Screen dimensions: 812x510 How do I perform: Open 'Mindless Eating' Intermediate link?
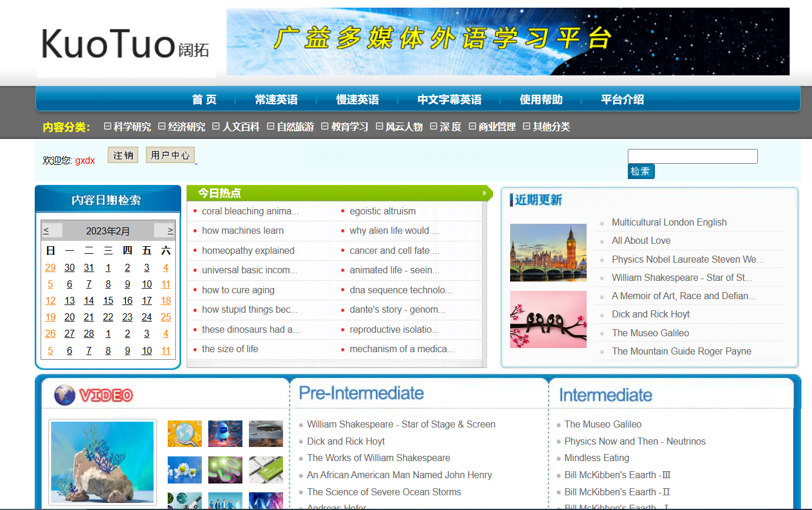[597, 458]
